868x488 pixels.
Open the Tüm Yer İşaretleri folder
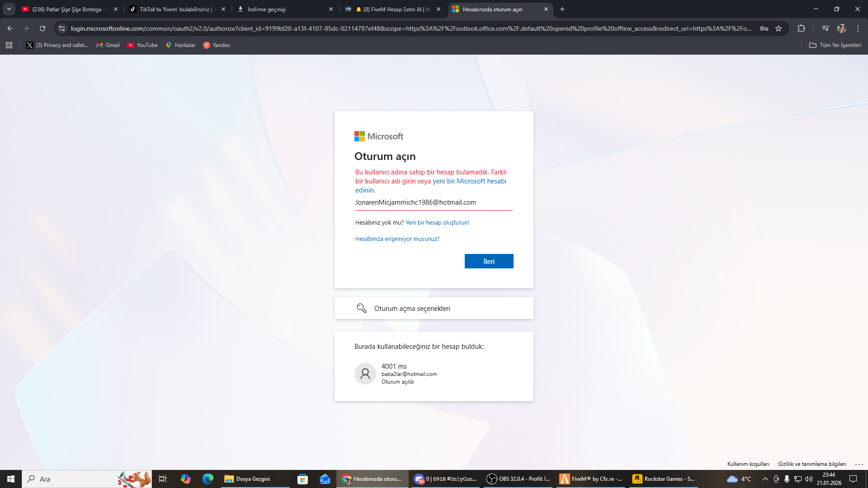click(835, 45)
